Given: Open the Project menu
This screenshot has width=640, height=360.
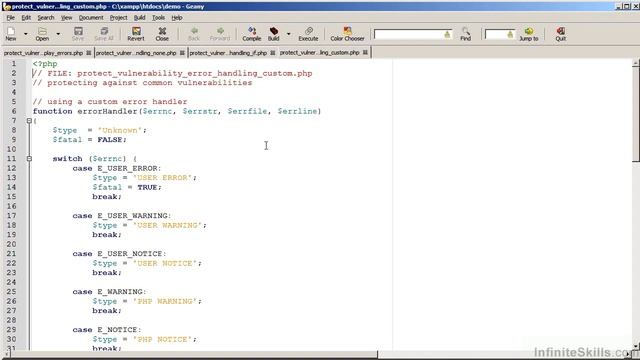Looking at the screenshot, I should click(118, 18).
